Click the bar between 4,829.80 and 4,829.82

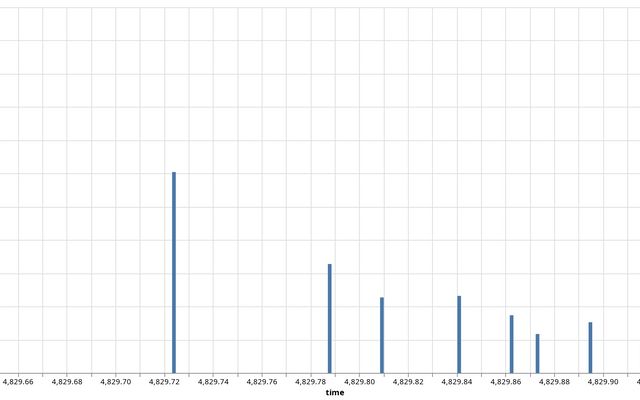[x=382, y=335]
